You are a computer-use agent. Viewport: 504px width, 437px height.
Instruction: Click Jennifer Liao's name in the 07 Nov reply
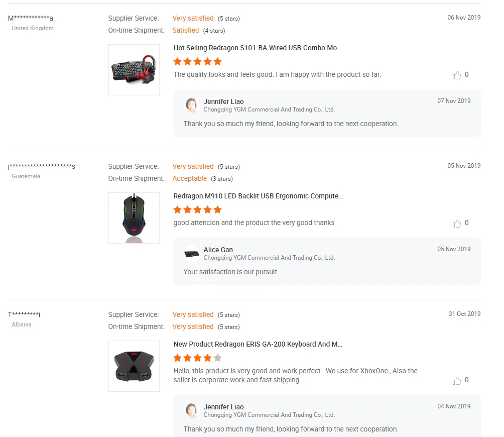tap(223, 101)
